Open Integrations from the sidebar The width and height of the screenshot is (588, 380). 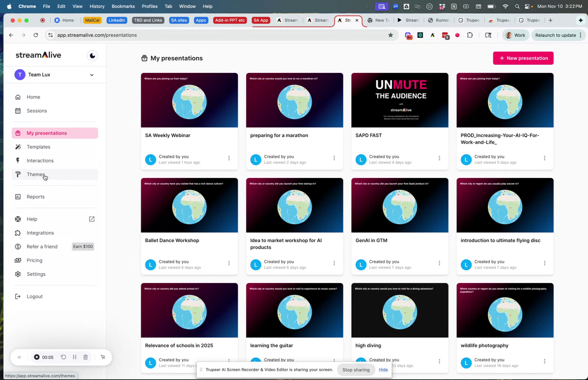39,233
